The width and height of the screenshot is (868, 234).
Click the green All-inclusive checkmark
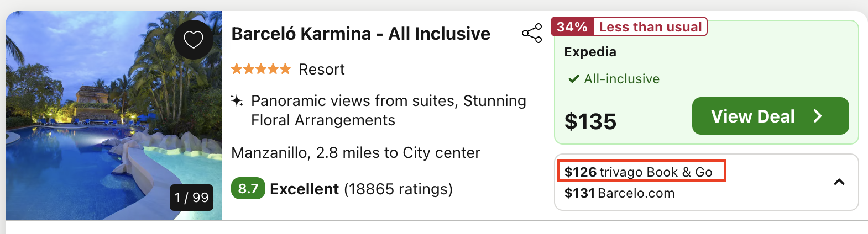coord(573,79)
